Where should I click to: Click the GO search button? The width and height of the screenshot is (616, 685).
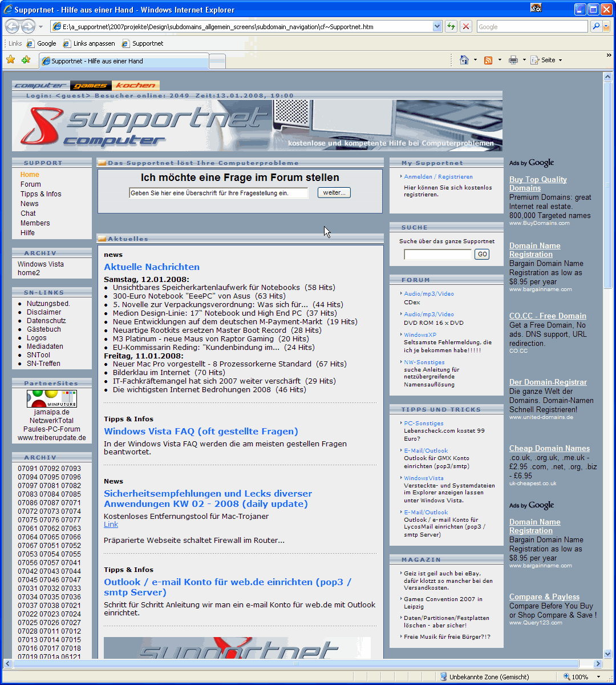click(x=482, y=255)
